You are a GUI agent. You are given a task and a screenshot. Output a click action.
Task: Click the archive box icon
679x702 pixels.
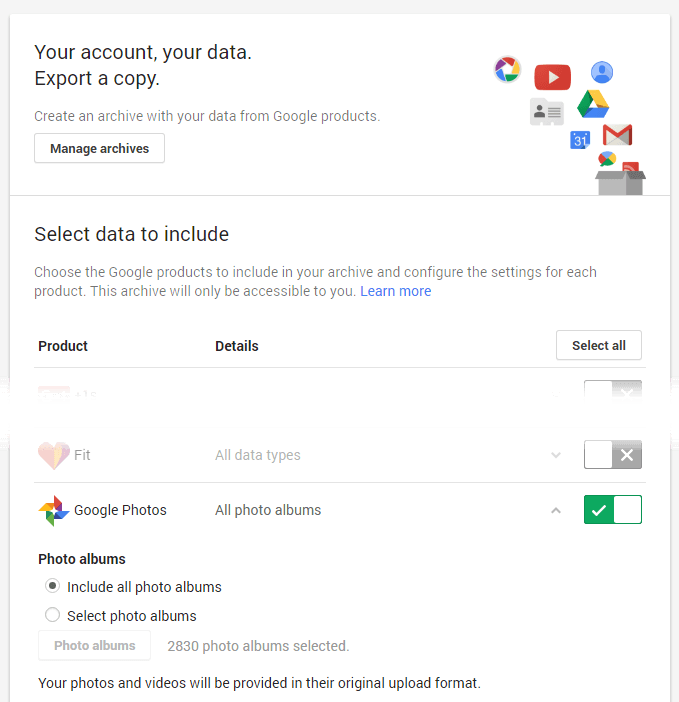[x=620, y=181]
